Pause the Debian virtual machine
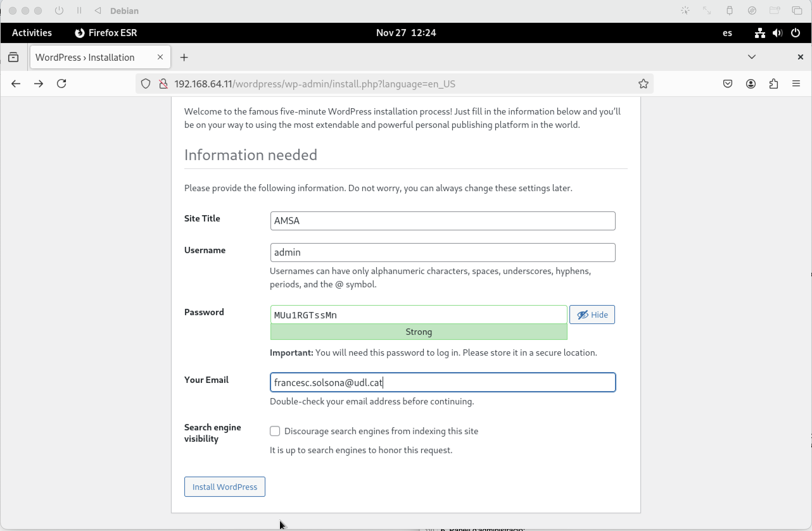The height and width of the screenshot is (531, 812). (x=79, y=10)
